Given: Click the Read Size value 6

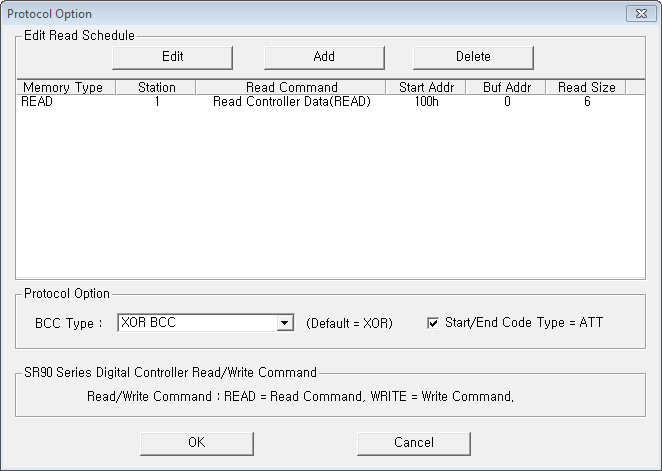Looking at the screenshot, I should pos(587,102).
